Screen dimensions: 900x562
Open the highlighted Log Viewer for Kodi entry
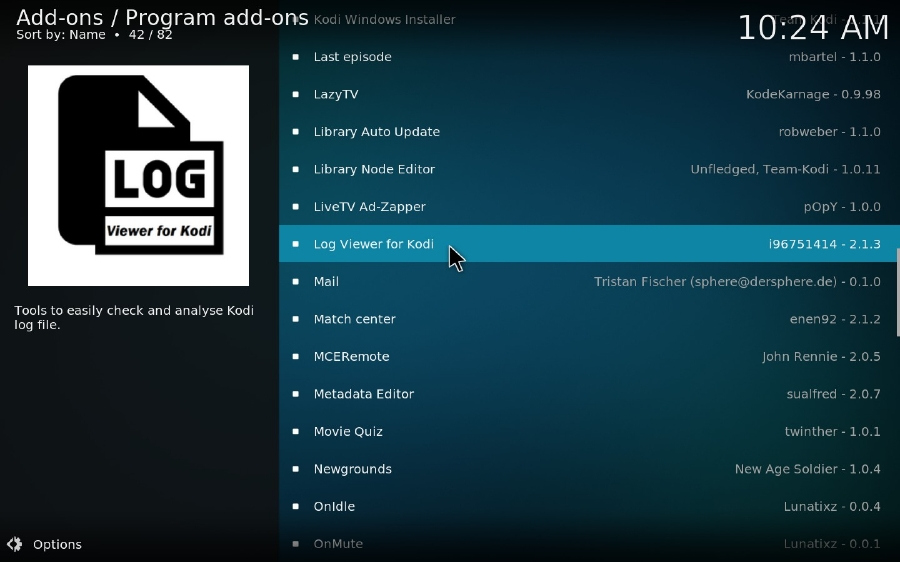coord(589,243)
